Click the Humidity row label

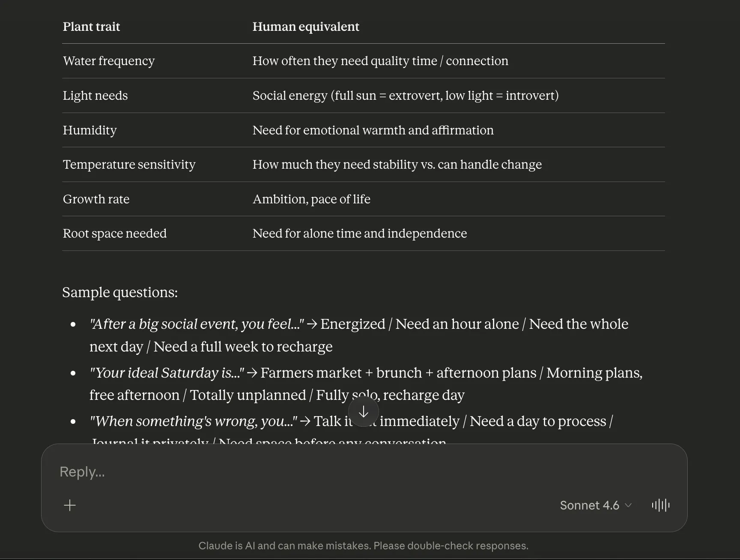(x=90, y=130)
